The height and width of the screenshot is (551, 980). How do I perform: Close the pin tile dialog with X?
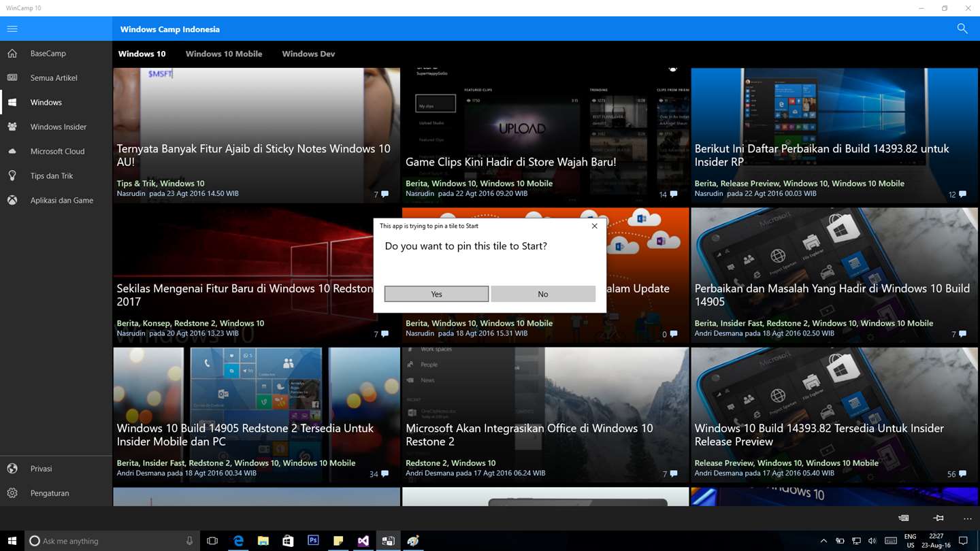(594, 226)
